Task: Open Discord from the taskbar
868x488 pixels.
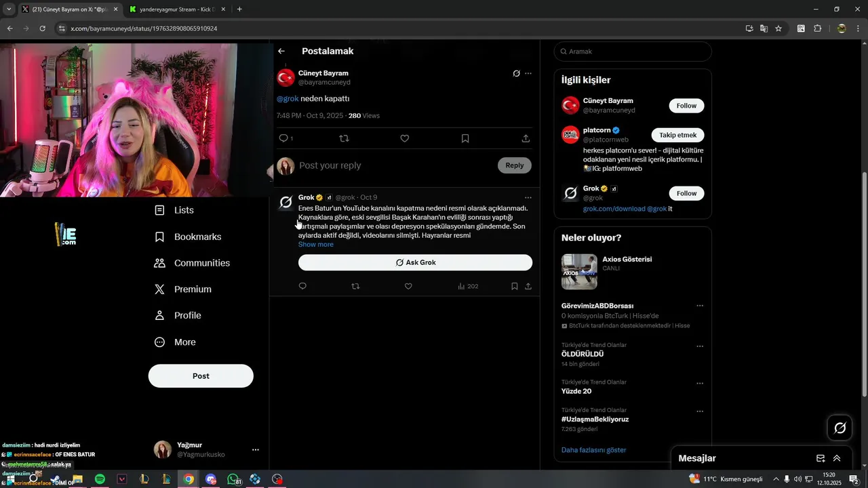Action: point(210,479)
